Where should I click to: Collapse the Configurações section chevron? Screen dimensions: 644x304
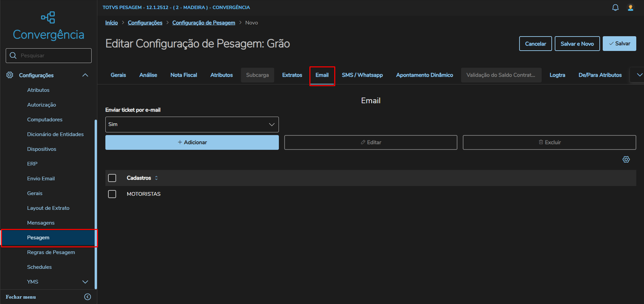(x=85, y=75)
